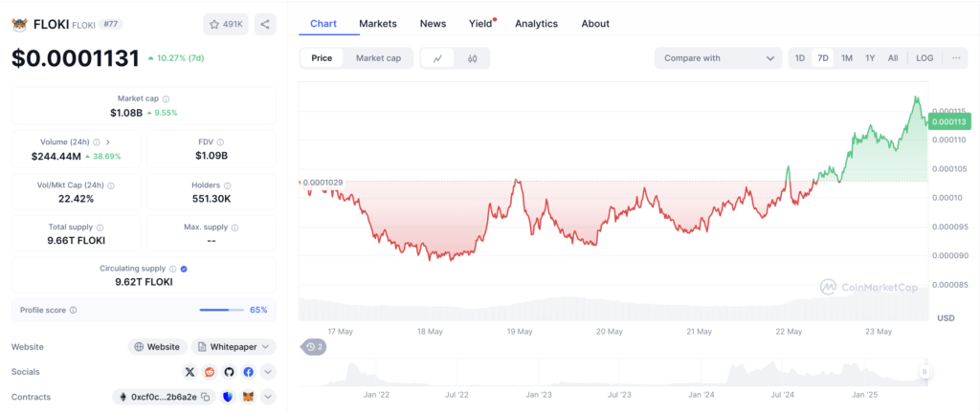Click the 551.30K holders value
980x413 pixels.
coord(212,199)
